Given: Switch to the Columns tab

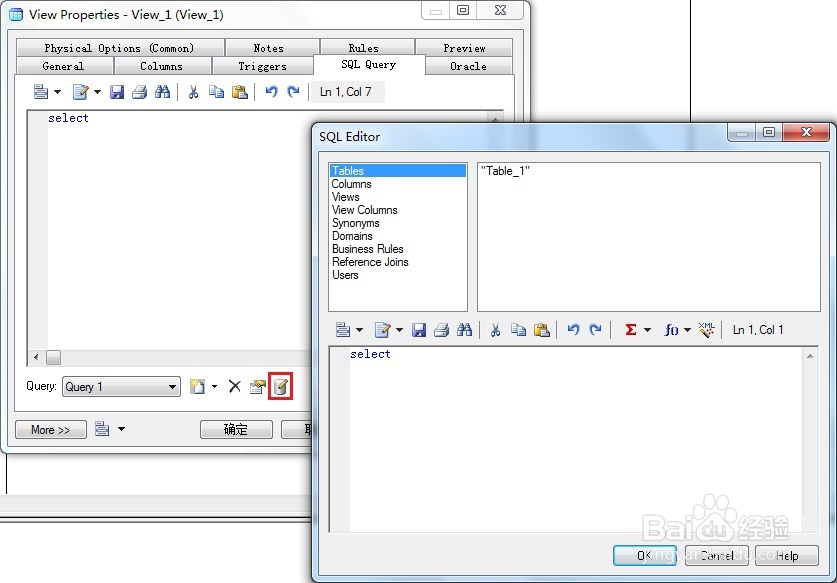Looking at the screenshot, I should [x=162, y=66].
